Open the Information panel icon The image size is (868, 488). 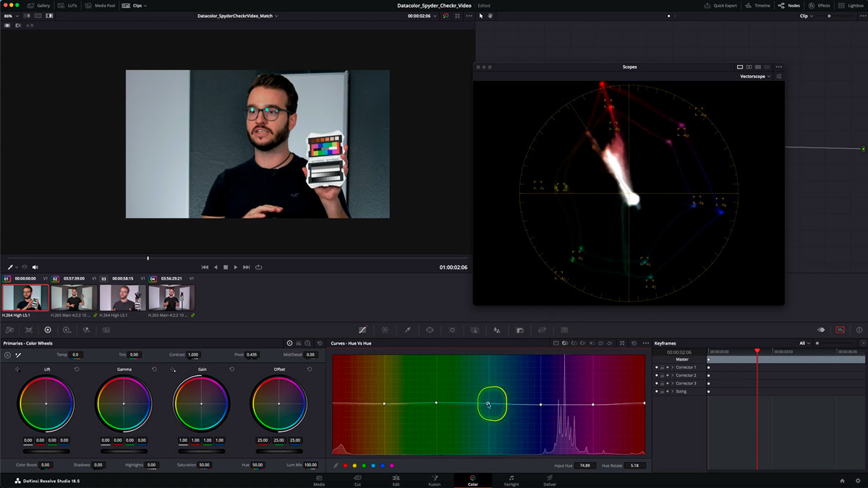[x=859, y=330]
